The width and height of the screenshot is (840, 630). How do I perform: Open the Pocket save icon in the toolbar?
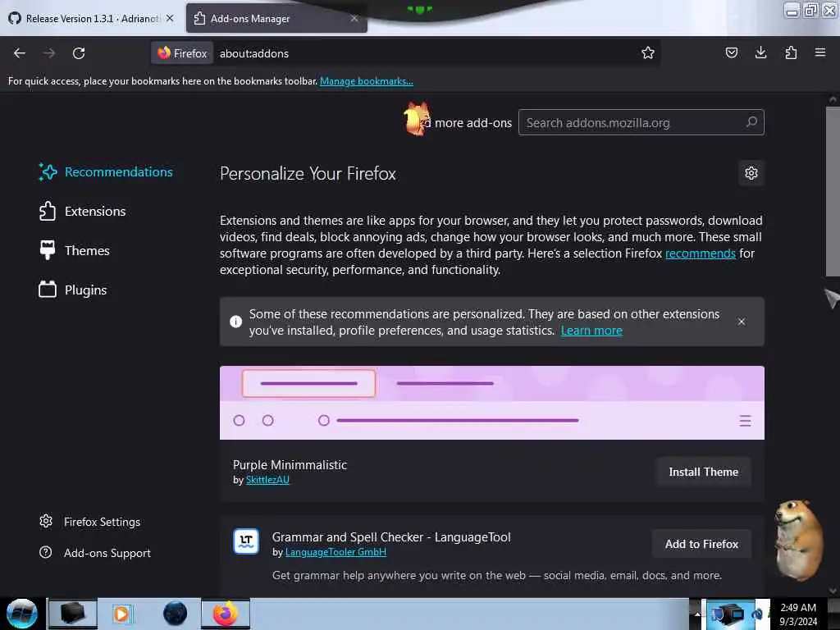tap(731, 52)
